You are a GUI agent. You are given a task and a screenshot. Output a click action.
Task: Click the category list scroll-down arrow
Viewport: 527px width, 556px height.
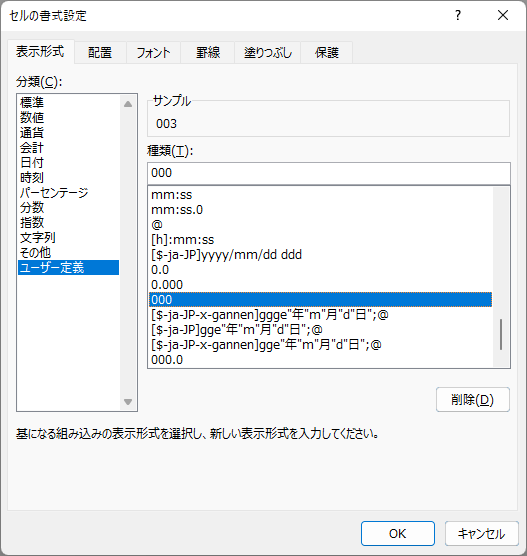[x=128, y=402]
